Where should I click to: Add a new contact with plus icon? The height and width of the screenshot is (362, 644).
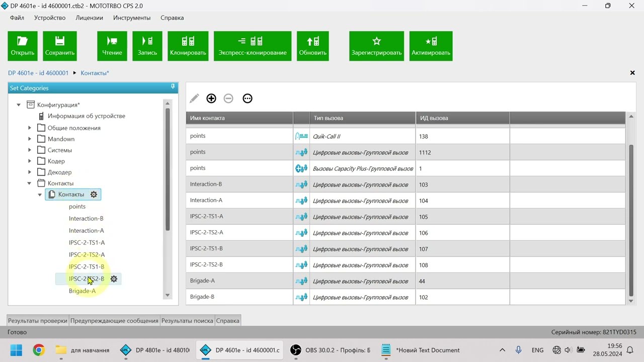[x=211, y=99]
